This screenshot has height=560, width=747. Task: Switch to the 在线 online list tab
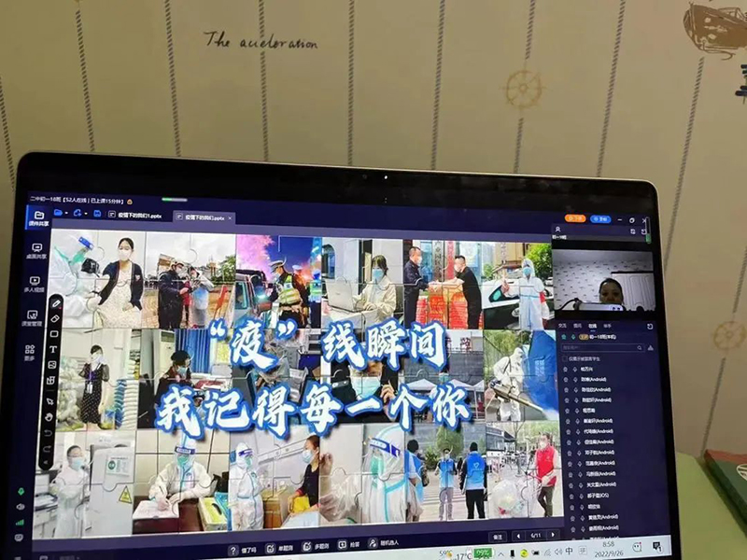pos(592,326)
